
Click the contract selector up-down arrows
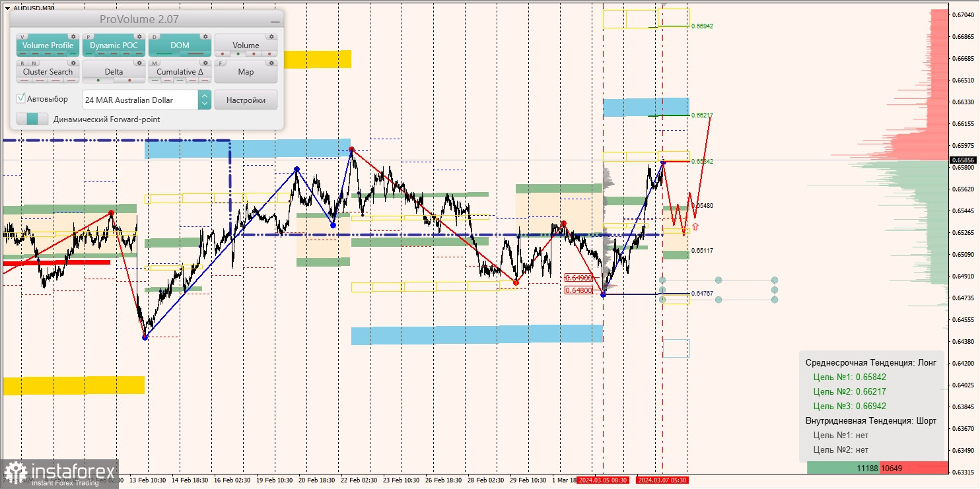(205, 100)
